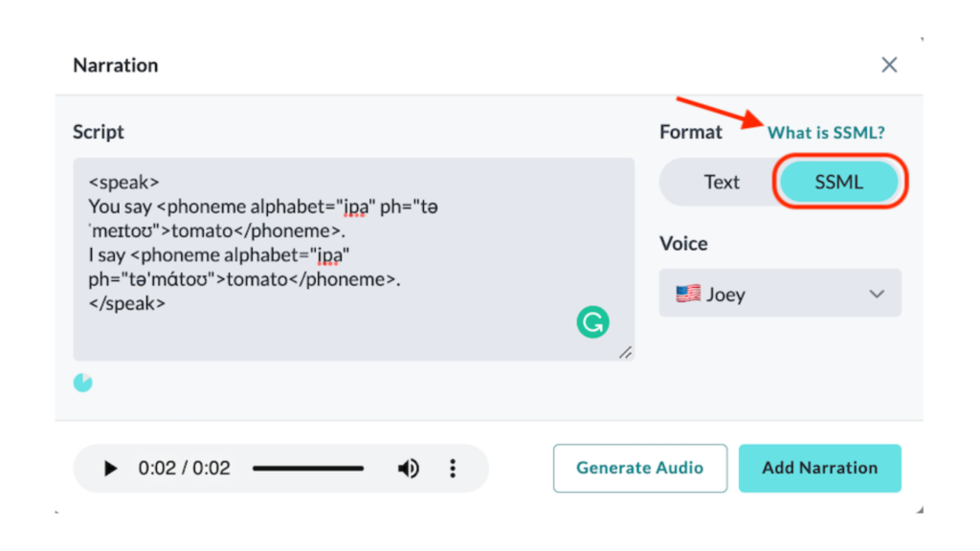Open the three-dot audio player options menu

tap(452, 468)
